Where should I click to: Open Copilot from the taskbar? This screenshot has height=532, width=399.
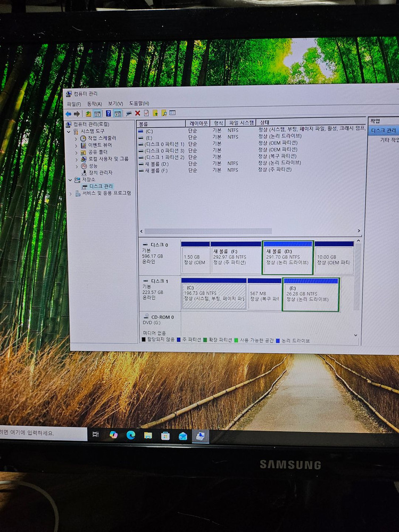click(113, 435)
